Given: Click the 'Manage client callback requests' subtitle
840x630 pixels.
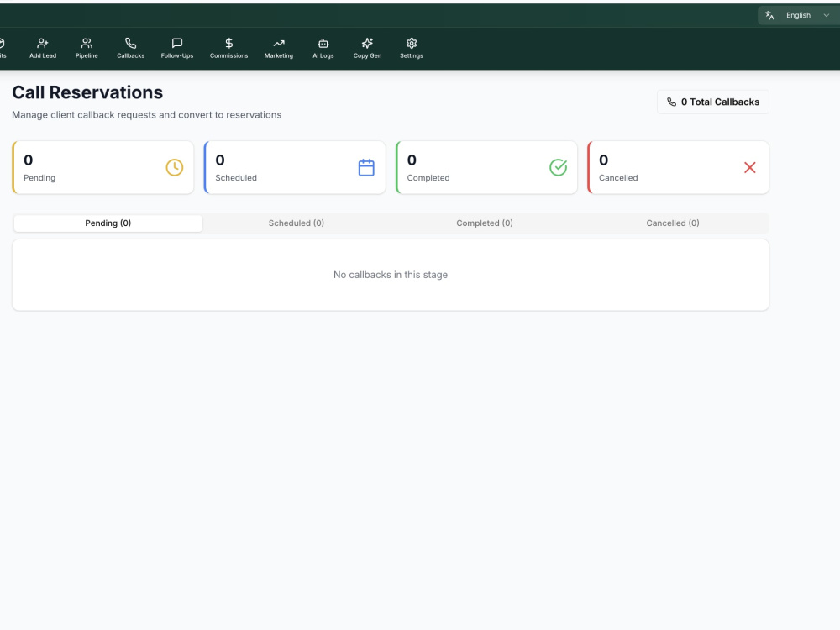Looking at the screenshot, I should [x=147, y=115].
